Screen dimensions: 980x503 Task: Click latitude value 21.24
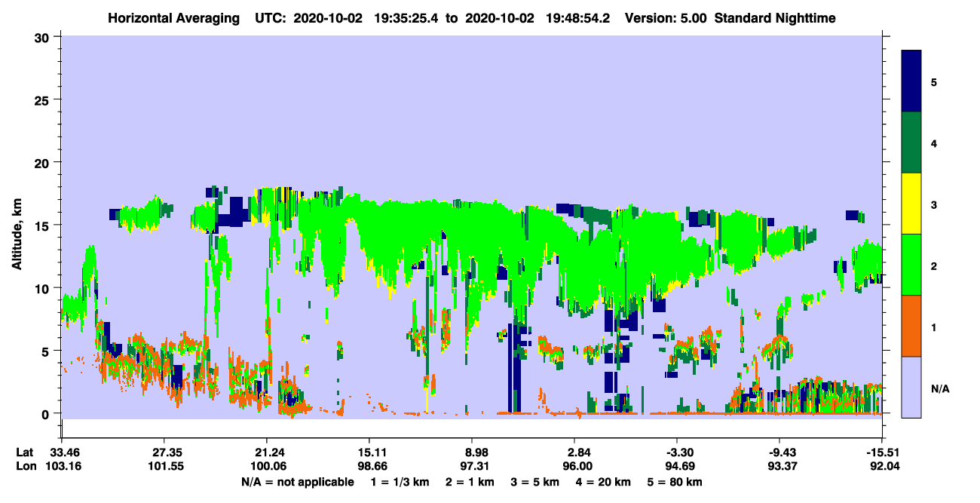[x=267, y=452]
